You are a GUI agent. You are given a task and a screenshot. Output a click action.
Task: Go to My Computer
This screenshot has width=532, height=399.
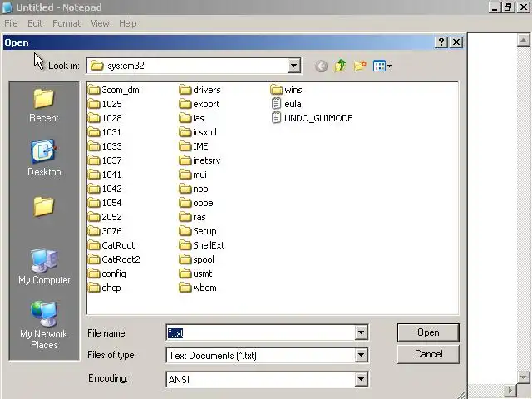pyautogui.click(x=44, y=267)
